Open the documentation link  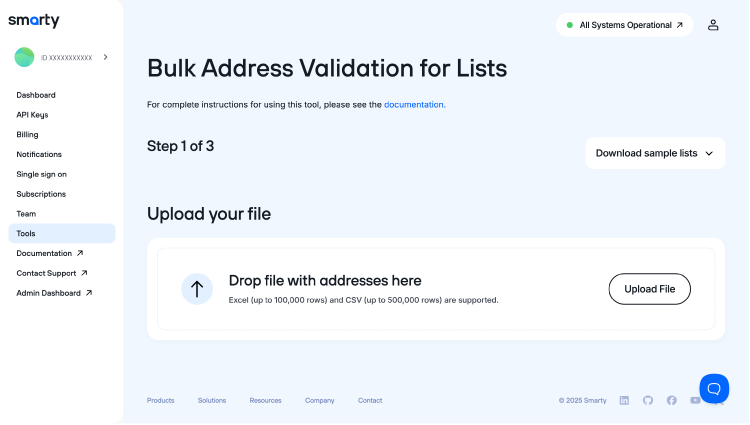(x=414, y=104)
